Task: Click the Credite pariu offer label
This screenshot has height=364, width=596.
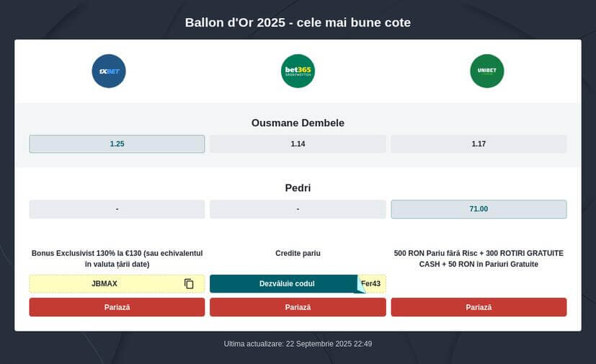Action: point(298,254)
